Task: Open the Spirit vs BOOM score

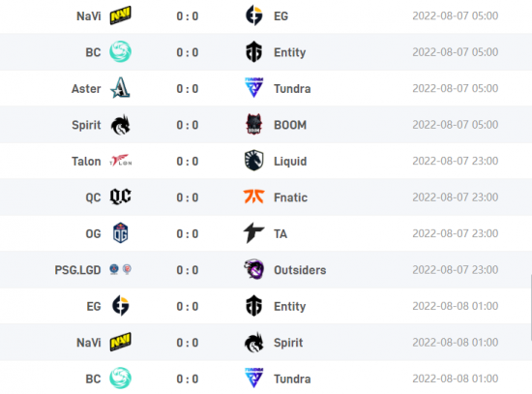Action: [188, 125]
